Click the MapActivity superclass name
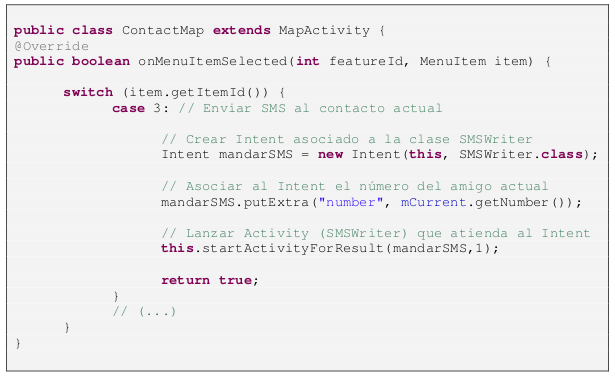The width and height of the screenshot is (615, 378). 324,30
